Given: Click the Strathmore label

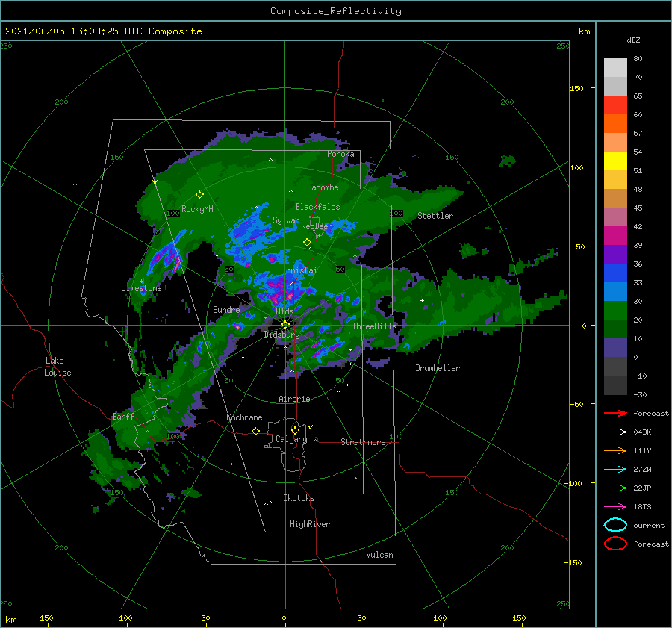Looking at the screenshot, I should point(363,442).
